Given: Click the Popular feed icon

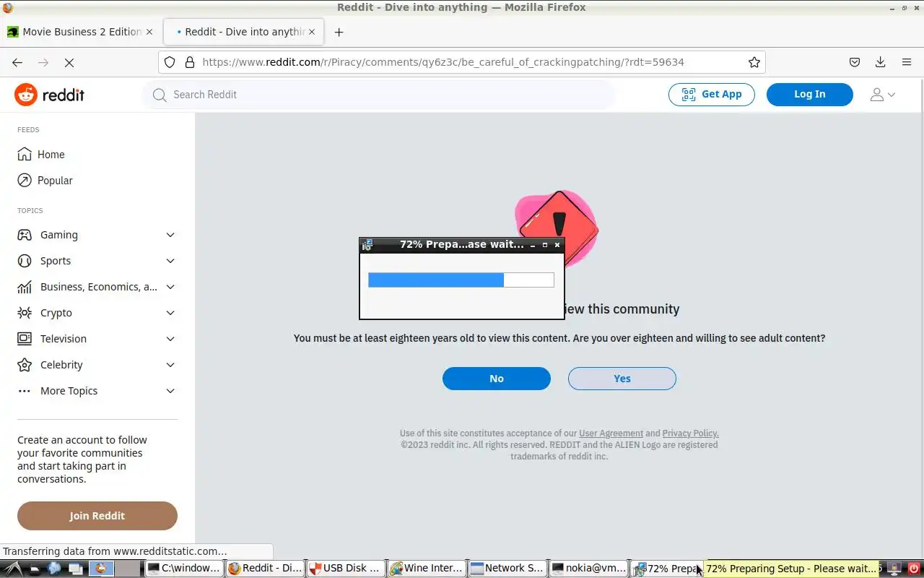Looking at the screenshot, I should (25, 181).
